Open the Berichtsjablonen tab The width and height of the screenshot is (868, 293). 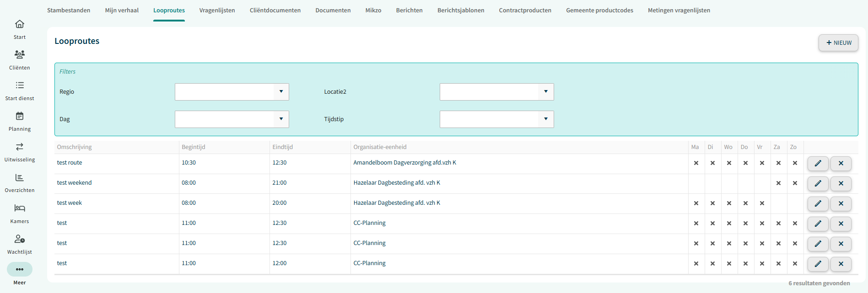(461, 11)
